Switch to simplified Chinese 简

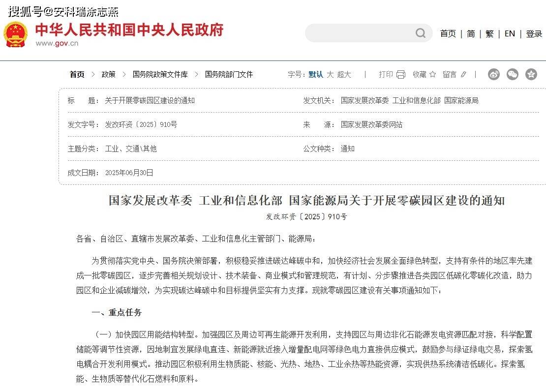pyautogui.click(x=471, y=33)
